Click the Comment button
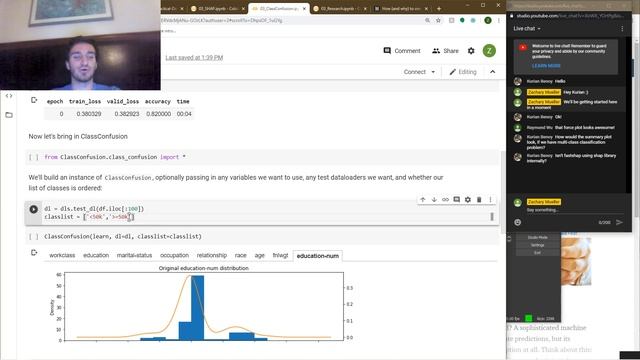This screenshot has width=640, height=360. [402, 51]
